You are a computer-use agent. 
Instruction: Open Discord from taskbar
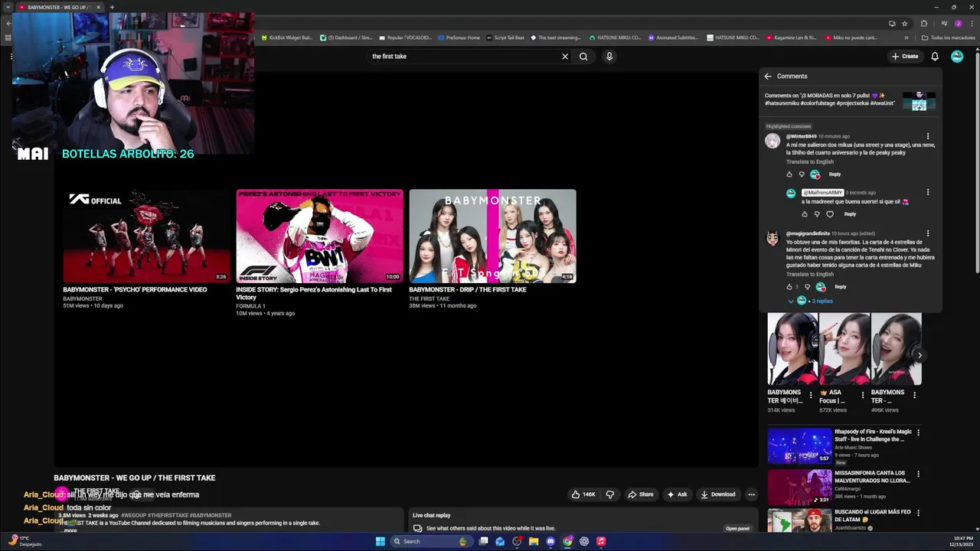click(550, 541)
